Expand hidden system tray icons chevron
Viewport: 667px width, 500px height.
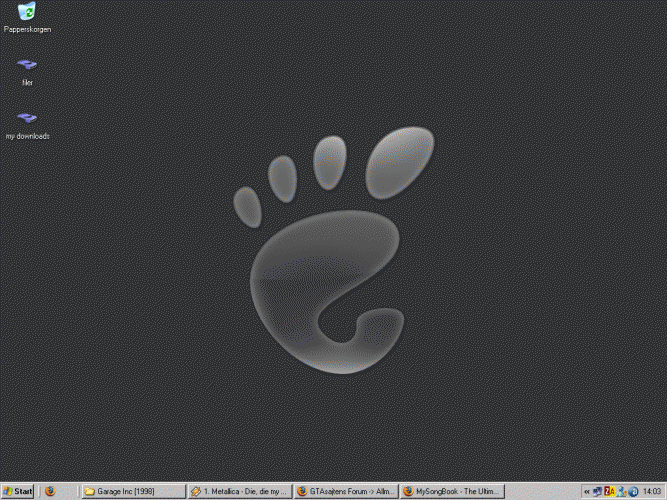point(587,492)
